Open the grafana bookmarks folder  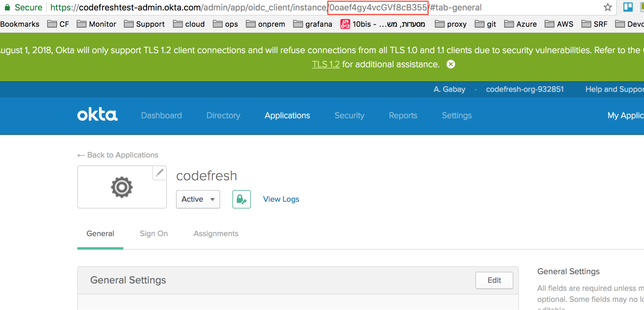(313, 24)
